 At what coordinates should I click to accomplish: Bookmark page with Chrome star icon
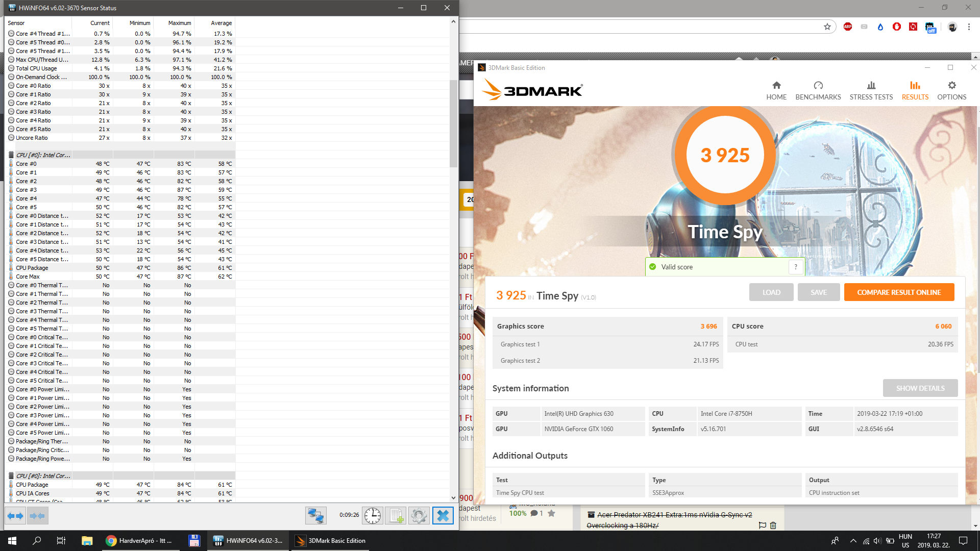827,27
